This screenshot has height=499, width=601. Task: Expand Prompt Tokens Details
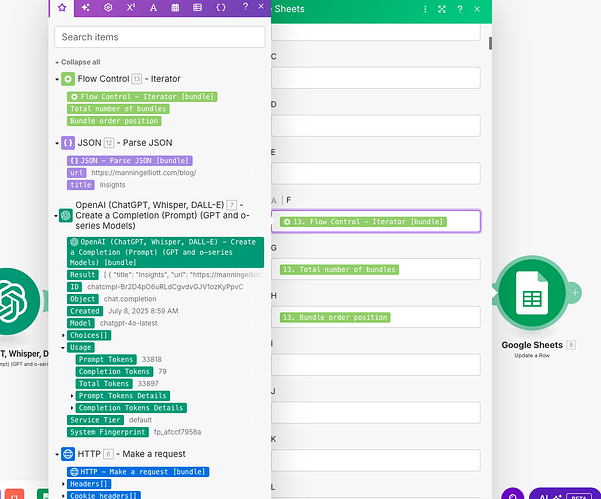(x=72, y=396)
